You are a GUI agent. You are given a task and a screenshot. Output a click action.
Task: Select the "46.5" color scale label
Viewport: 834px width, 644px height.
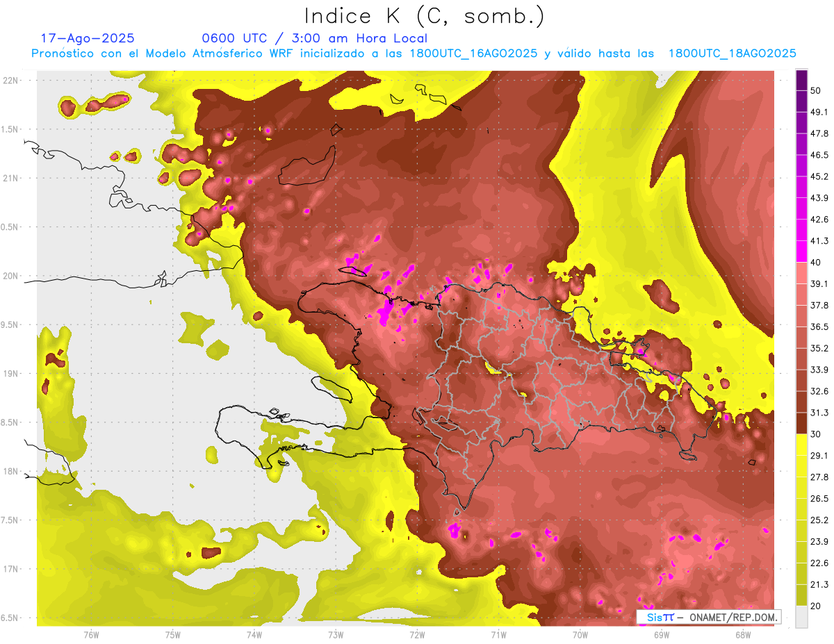click(x=819, y=156)
